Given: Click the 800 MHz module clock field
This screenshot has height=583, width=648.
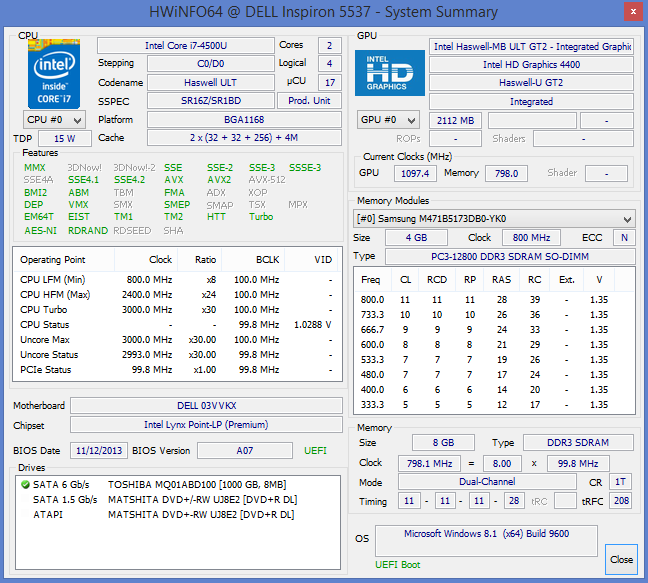Looking at the screenshot, I should [531, 238].
